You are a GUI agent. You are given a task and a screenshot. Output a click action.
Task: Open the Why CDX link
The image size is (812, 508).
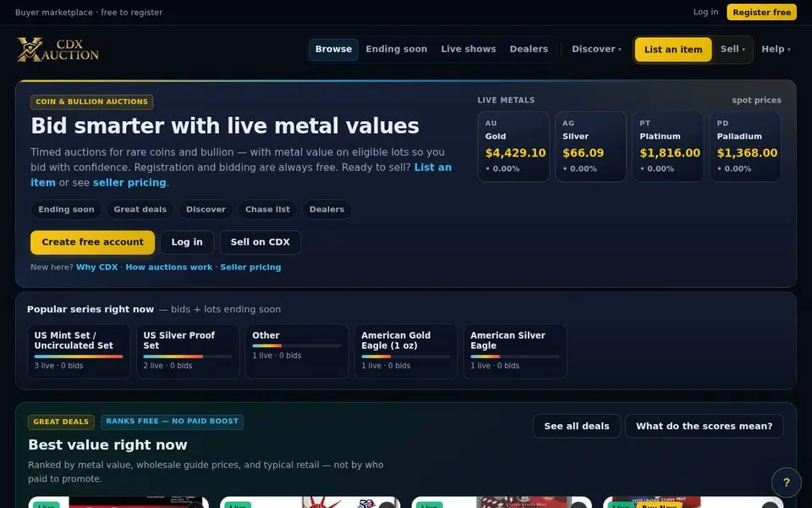[96, 267]
